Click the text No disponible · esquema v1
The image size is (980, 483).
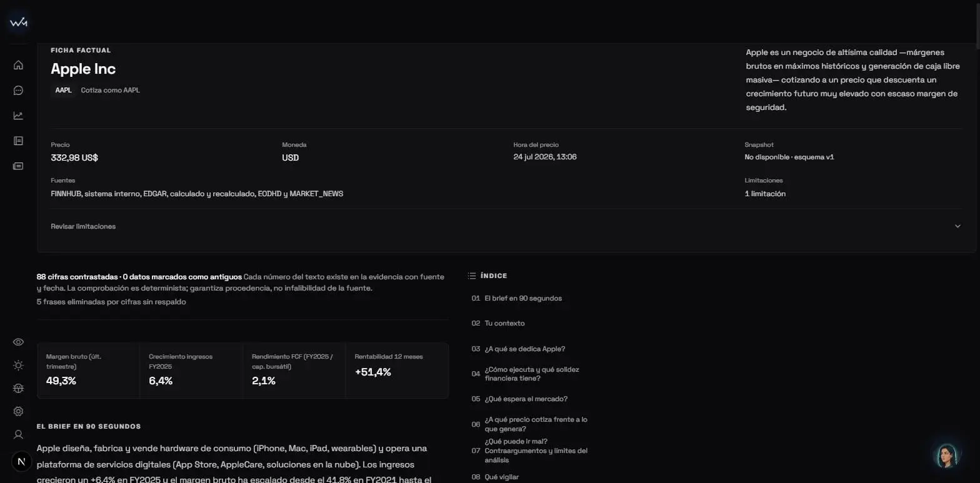tap(789, 157)
